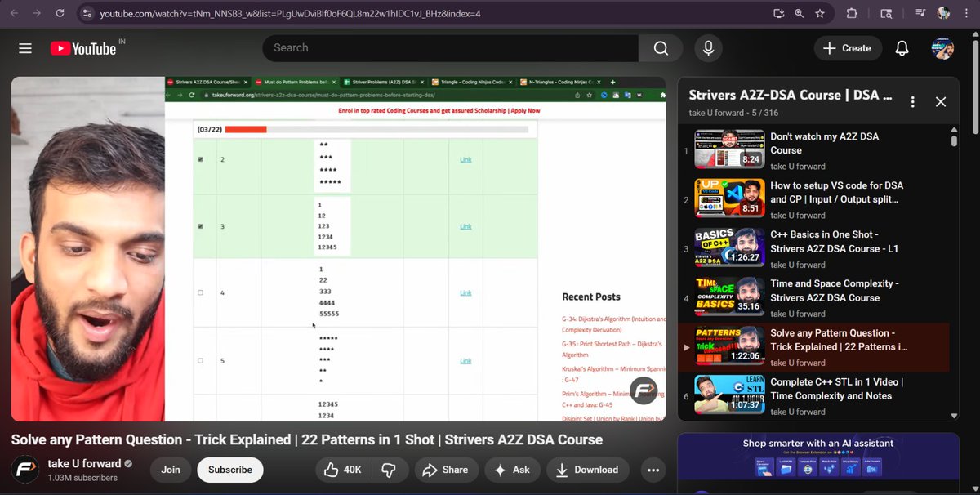Open YouTube notifications bell
980x495 pixels.
[902, 48]
